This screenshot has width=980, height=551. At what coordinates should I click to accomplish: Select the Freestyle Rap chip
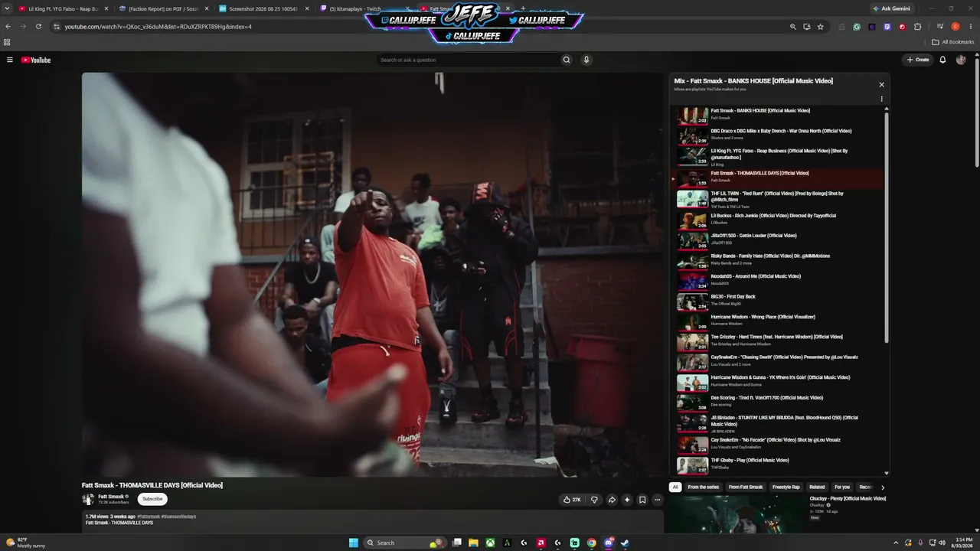[x=786, y=487]
